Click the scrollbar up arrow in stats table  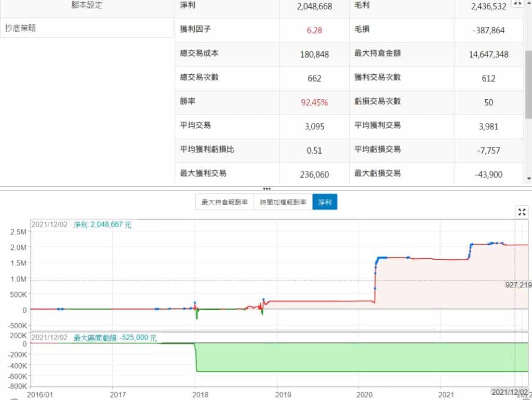pos(528,3)
